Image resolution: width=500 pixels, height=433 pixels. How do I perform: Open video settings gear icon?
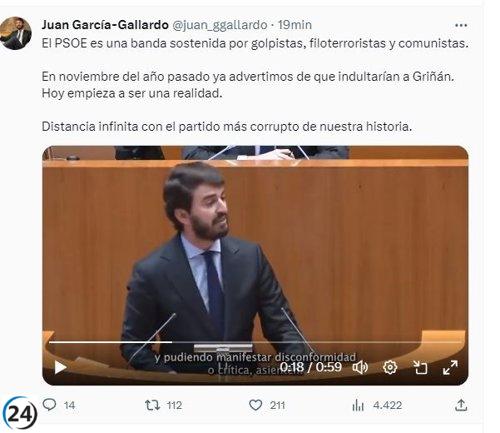(x=390, y=367)
